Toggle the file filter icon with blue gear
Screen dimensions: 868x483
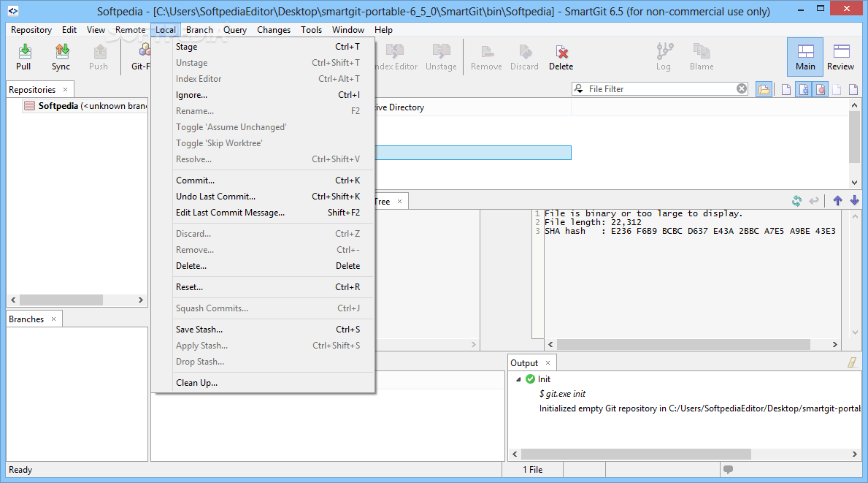(803, 89)
